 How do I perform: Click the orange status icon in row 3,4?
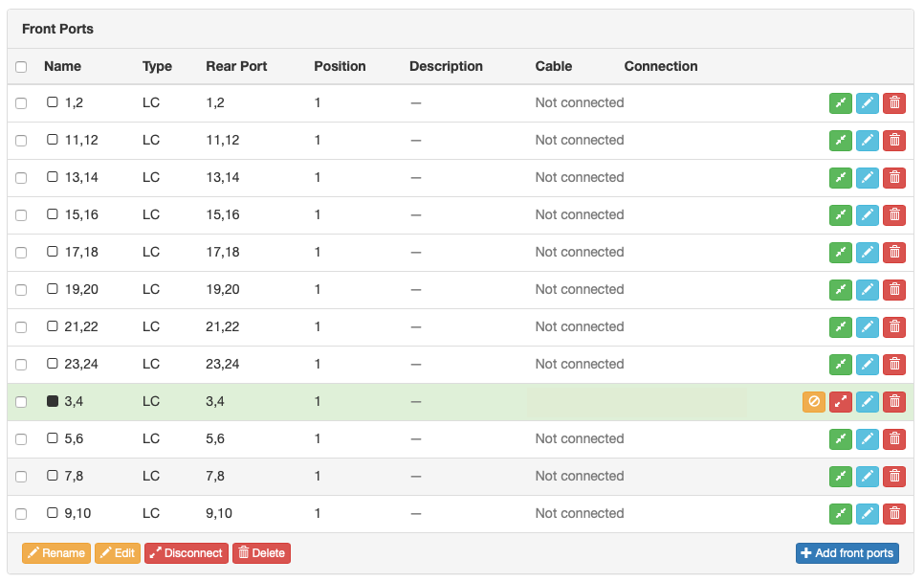[814, 402]
